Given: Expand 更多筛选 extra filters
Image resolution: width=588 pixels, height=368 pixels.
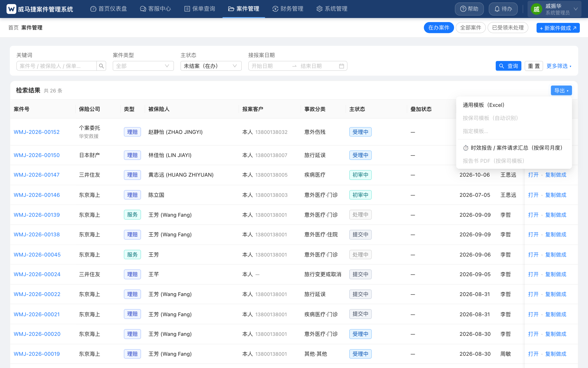Looking at the screenshot, I should pos(559,66).
